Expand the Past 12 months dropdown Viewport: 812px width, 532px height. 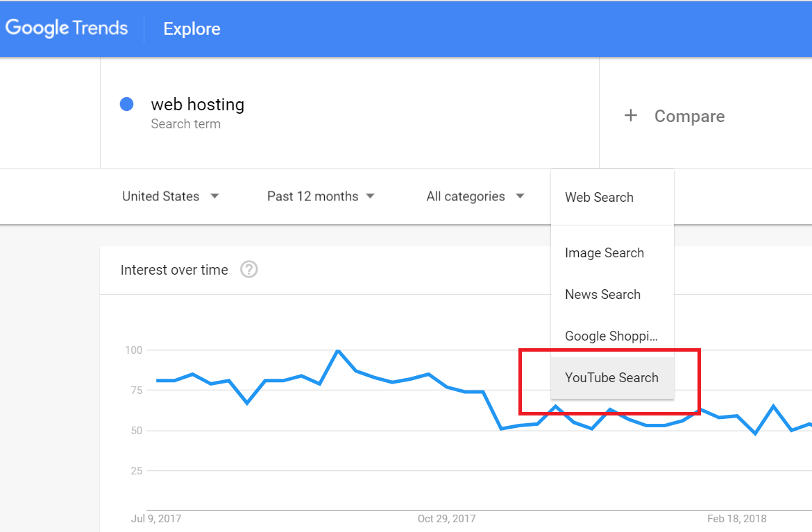click(x=321, y=196)
